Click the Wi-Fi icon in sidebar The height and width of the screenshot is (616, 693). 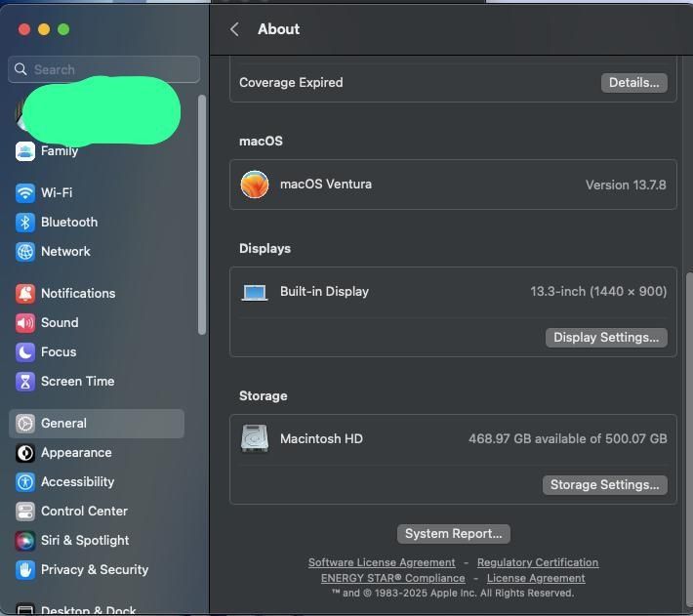pos(25,193)
